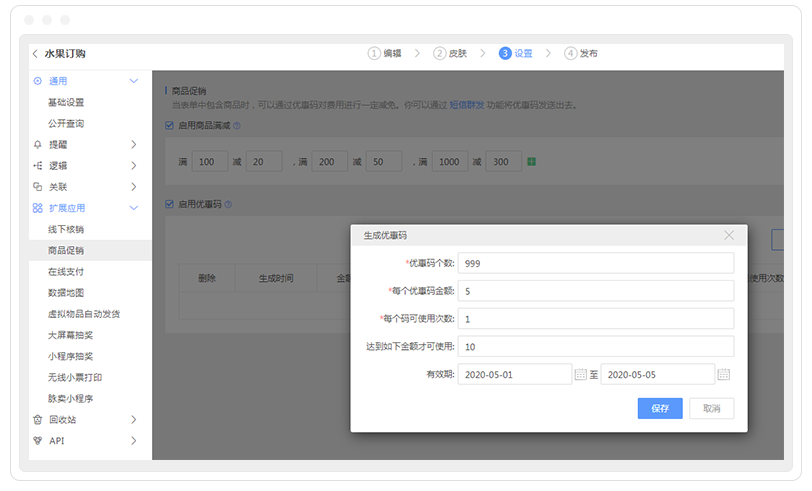Click the 提醒 bell icon in sidebar
Viewport: 812px width, 491px height.
(x=38, y=145)
